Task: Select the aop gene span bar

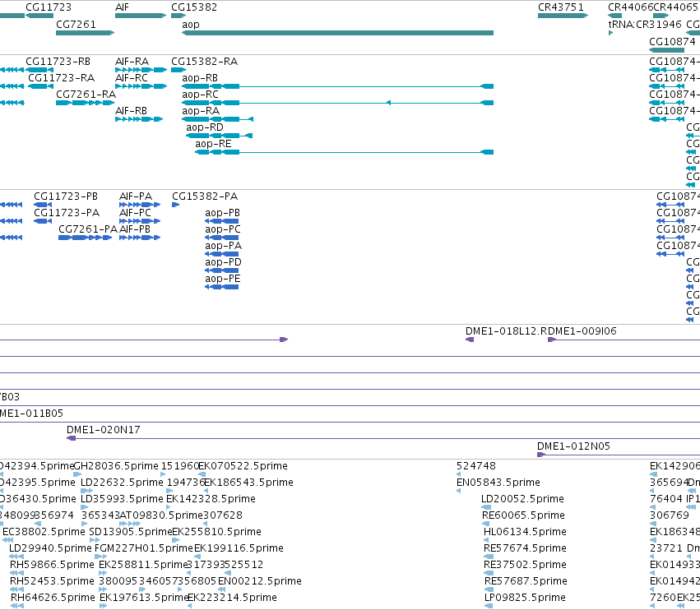Action: pyautogui.click(x=337, y=33)
